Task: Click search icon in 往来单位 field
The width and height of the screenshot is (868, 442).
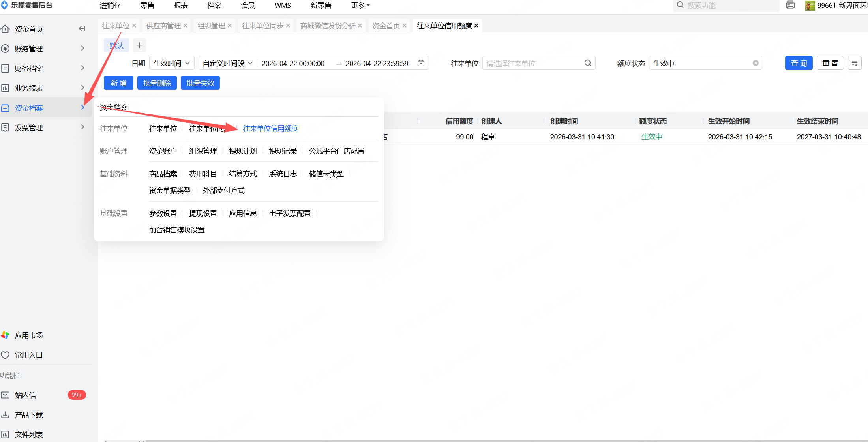Action: pos(587,63)
